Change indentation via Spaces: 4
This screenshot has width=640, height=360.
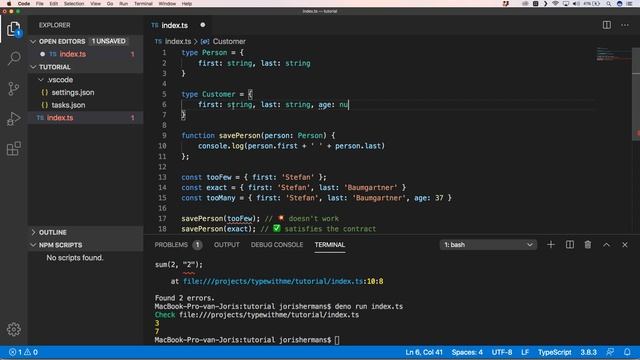[467, 352]
